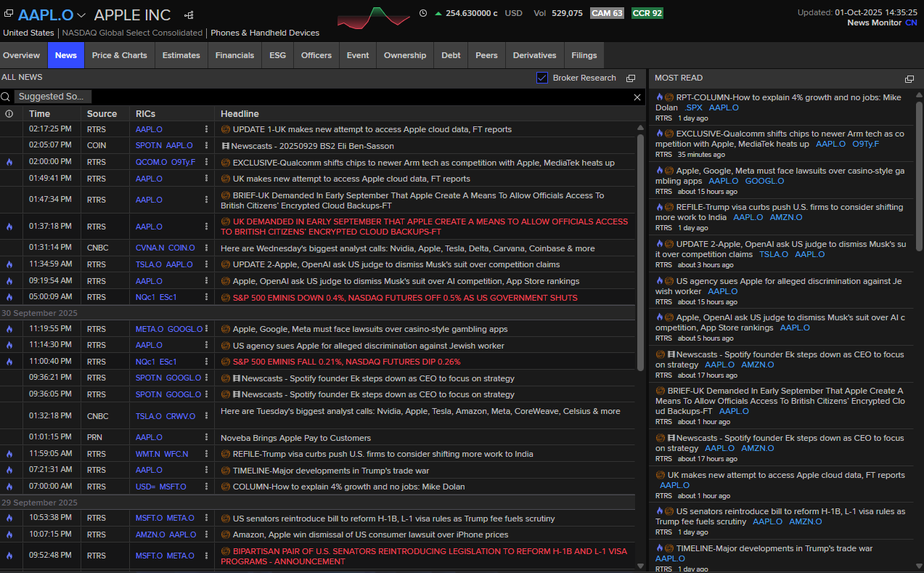This screenshot has height=573, width=924.
Task: Click QCOM.O RIC link on 02:00:00 PM row
Action: point(151,163)
